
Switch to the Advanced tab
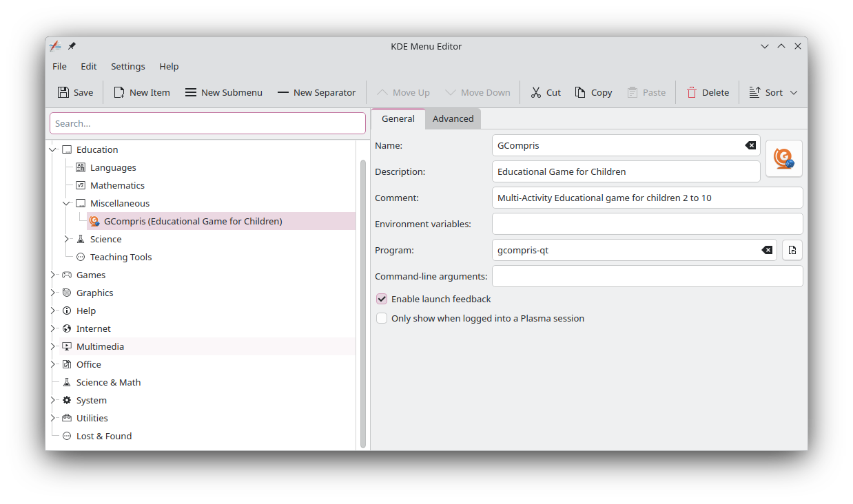(x=453, y=118)
